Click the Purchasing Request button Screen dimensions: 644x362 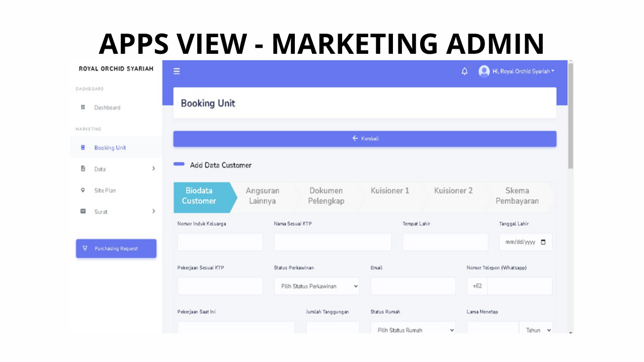[116, 248]
